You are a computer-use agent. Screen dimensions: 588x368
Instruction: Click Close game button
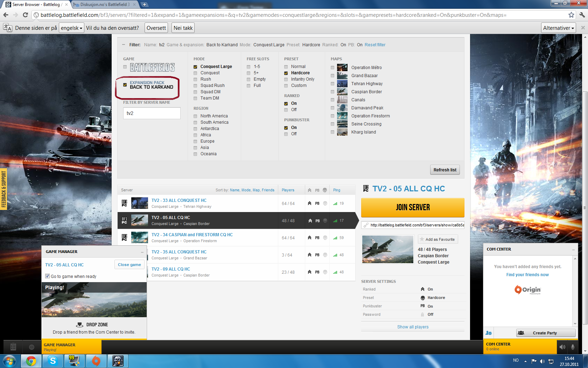[x=129, y=265]
